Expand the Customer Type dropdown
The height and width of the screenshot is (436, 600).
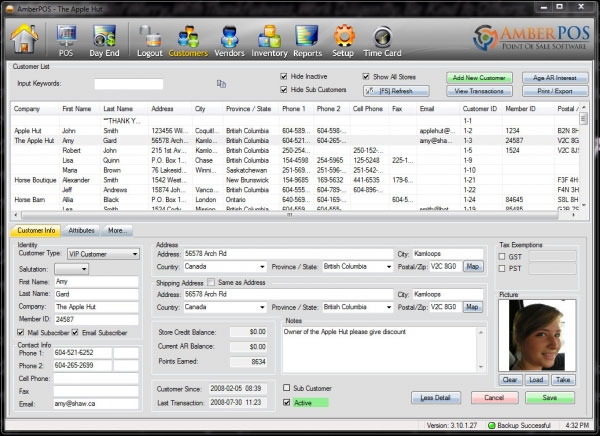(x=135, y=254)
